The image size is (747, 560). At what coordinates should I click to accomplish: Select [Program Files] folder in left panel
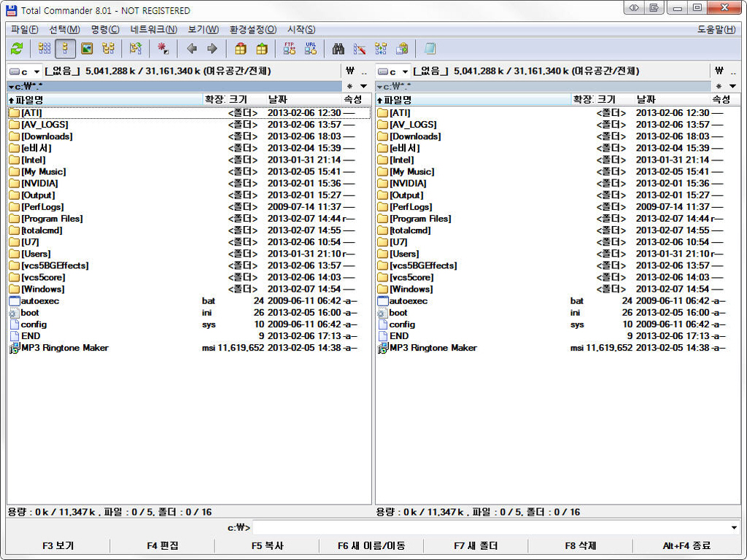[189, 219]
